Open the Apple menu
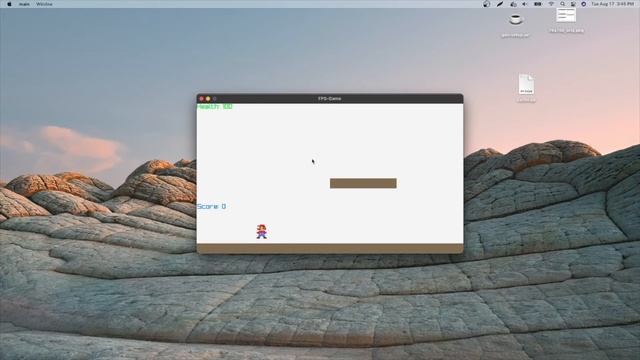Screen dimensions: 640x360 point(9,4)
